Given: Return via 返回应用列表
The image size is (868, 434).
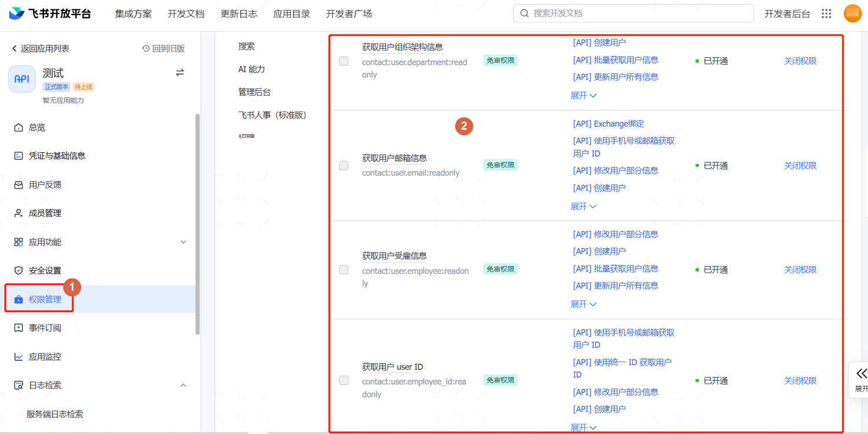Looking at the screenshot, I should pyautogui.click(x=41, y=49).
